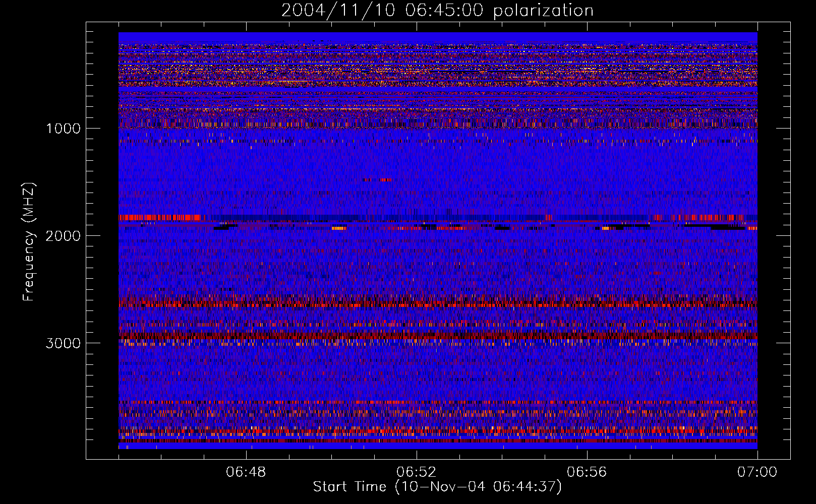Click the 07:00 time tick label
The image size is (816, 504).
(757, 472)
